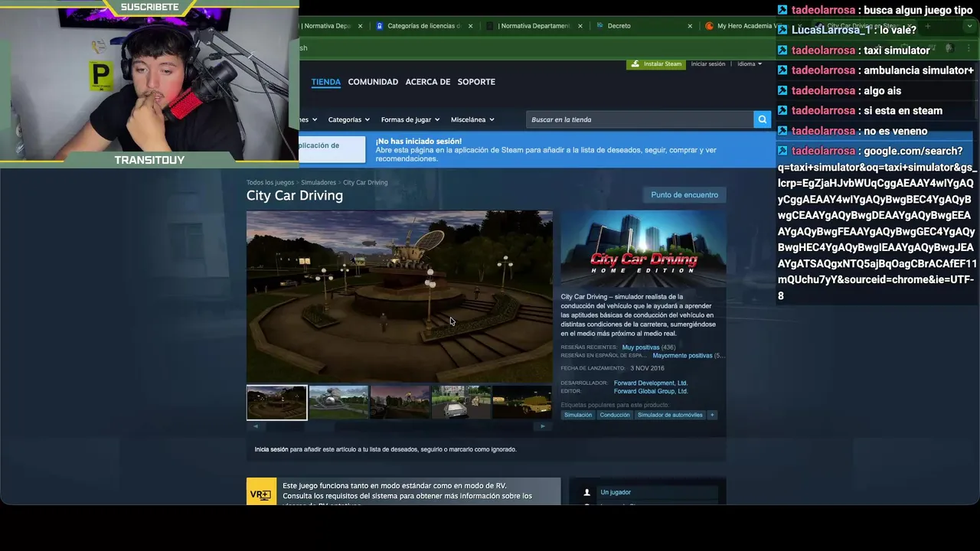The height and width of the screenshot is (551, 980).
Task: Click the My Hero Academia tab favicon
Action: pos(710,26)
